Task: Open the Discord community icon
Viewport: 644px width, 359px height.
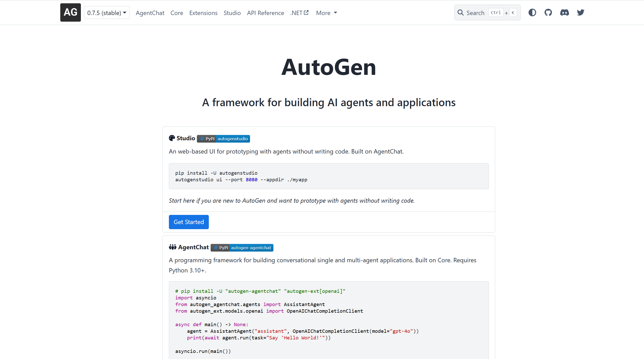Action: point(564,12)
